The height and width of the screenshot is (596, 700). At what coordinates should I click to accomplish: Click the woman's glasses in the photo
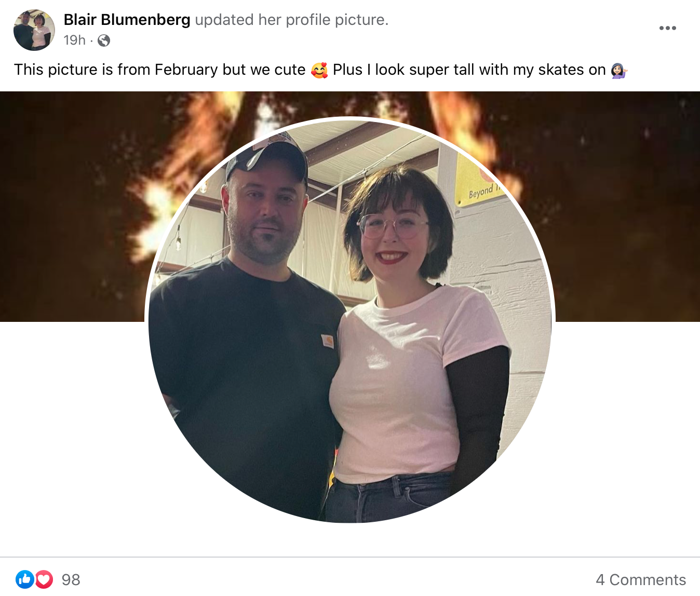click(393, 226)
